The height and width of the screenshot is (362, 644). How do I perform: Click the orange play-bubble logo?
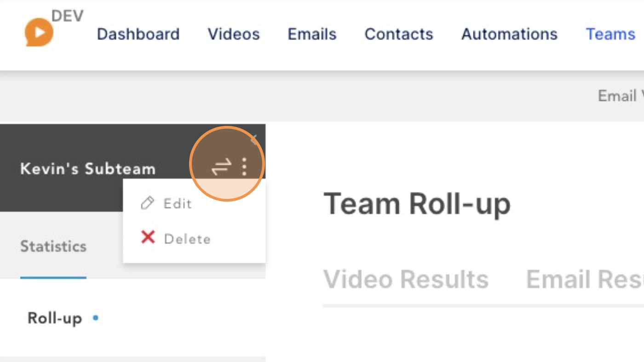[39, 32]
